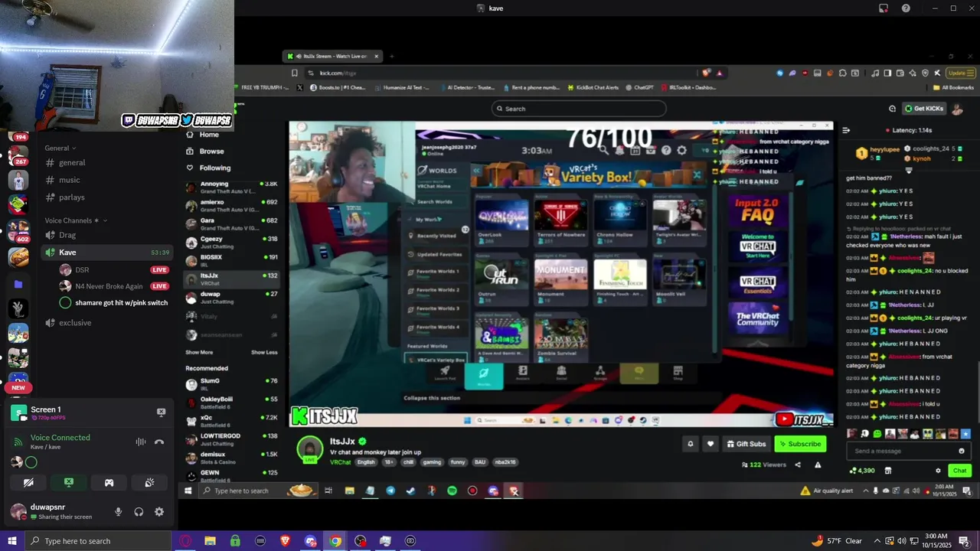This screenshot has width=980, height=551.
Task: Share the ItsJJx stream
Action: (x=798, y=465)
